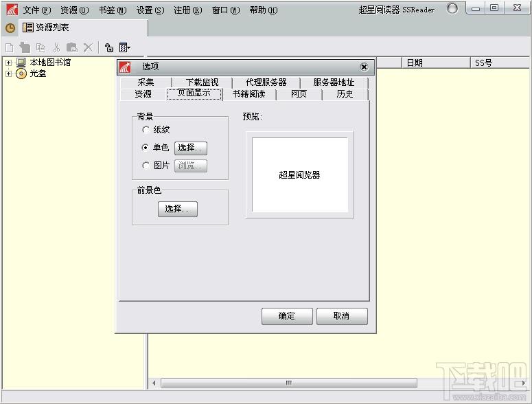Switch to the 历史 tab
Image resolution: width=532 pixels, height=404 pixels.
pos(345,94)
